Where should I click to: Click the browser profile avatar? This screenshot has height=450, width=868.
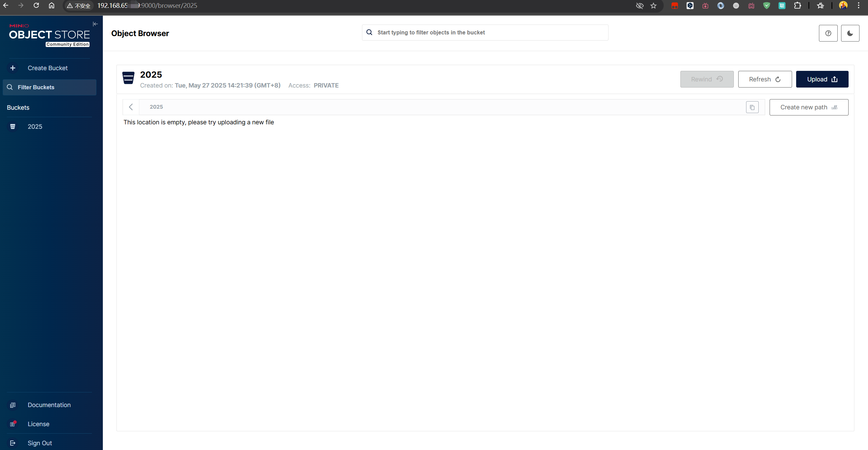point(843,5)
